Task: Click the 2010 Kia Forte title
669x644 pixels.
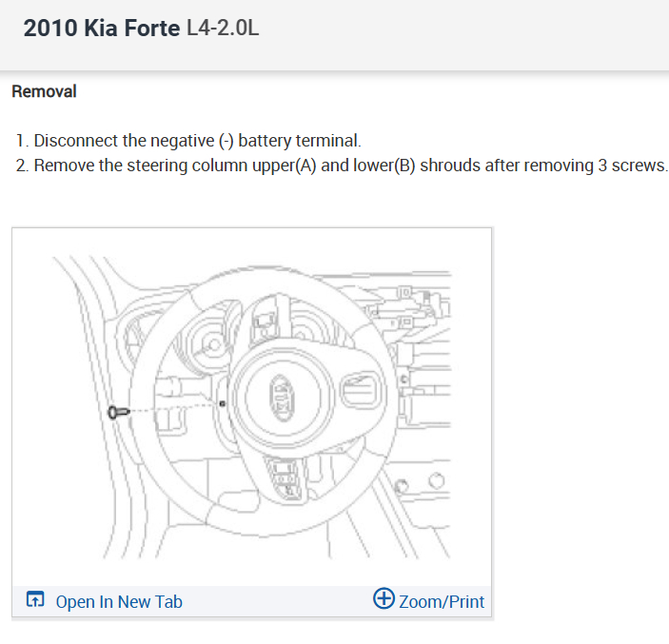Action: click(x=101, y=29)
